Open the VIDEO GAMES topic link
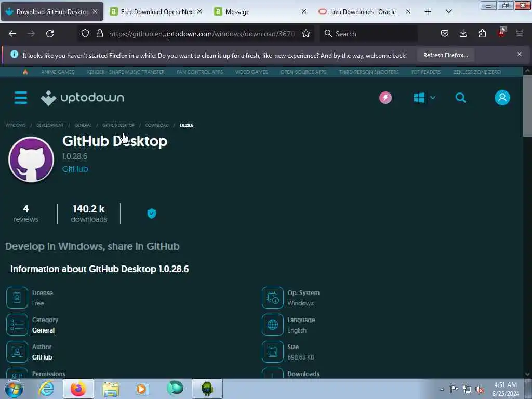532x399 pixels. (x=251, y=72)
